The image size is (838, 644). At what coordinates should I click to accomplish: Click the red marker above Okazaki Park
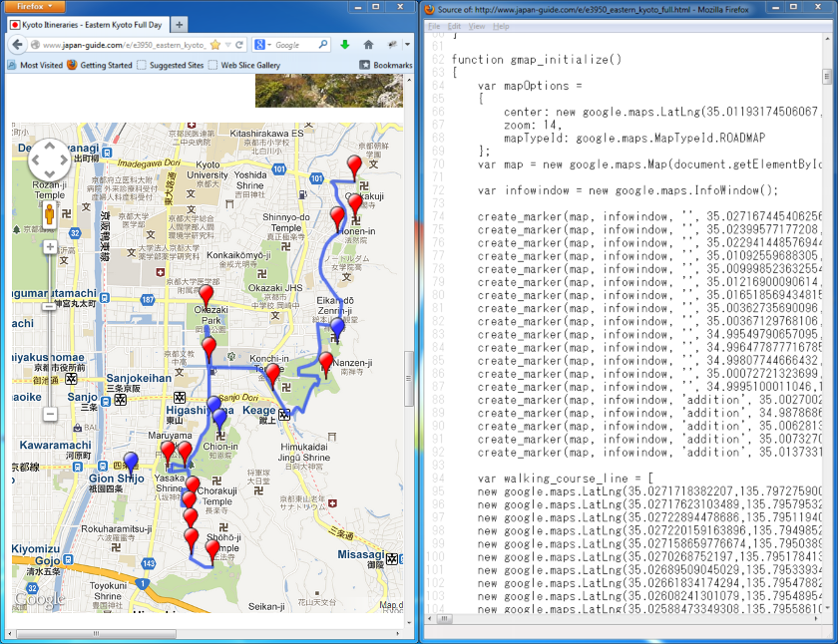206,297
